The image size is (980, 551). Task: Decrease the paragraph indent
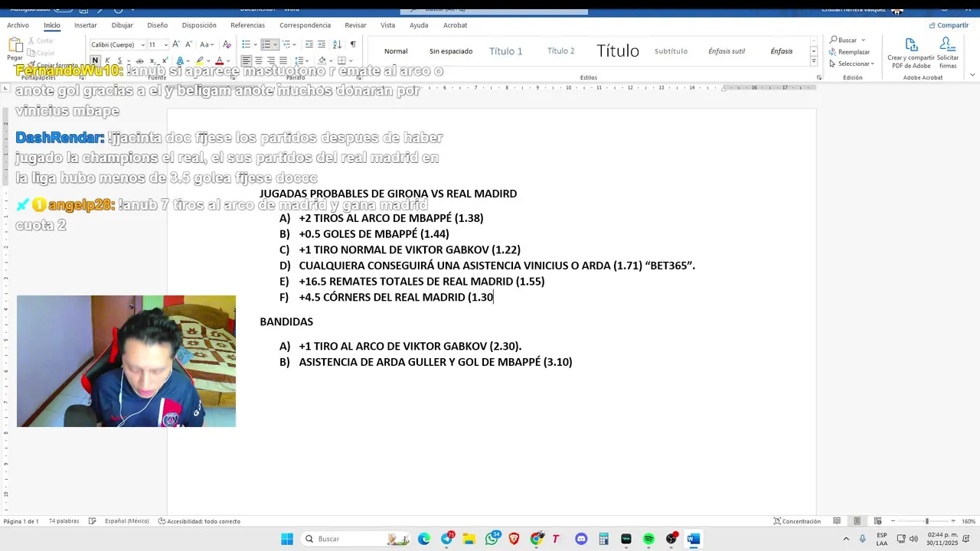pos(309,44)
